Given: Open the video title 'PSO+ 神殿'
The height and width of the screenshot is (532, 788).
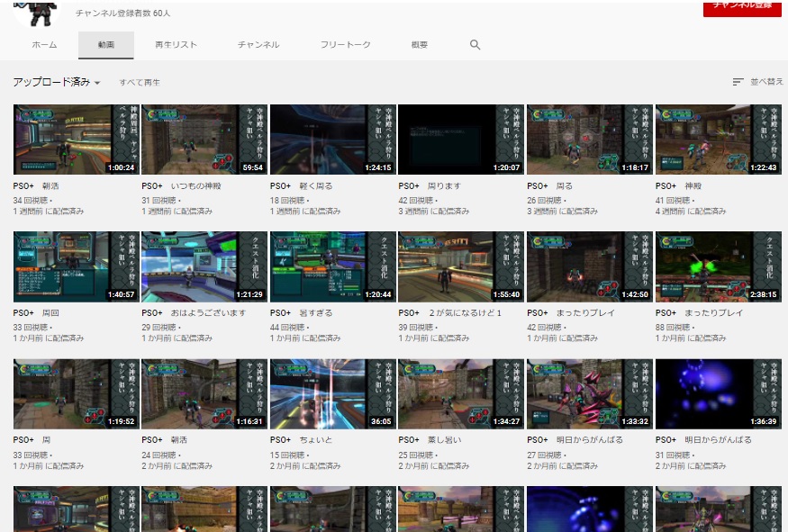Looking at the screenshot, I should coord(678,185).
